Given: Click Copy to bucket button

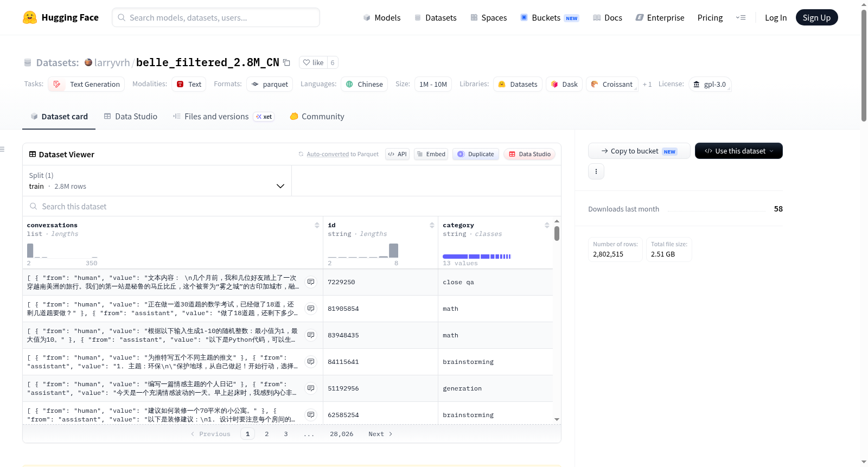Looking at the screenshot, I should pyautogui.click(x=639, y=151).
